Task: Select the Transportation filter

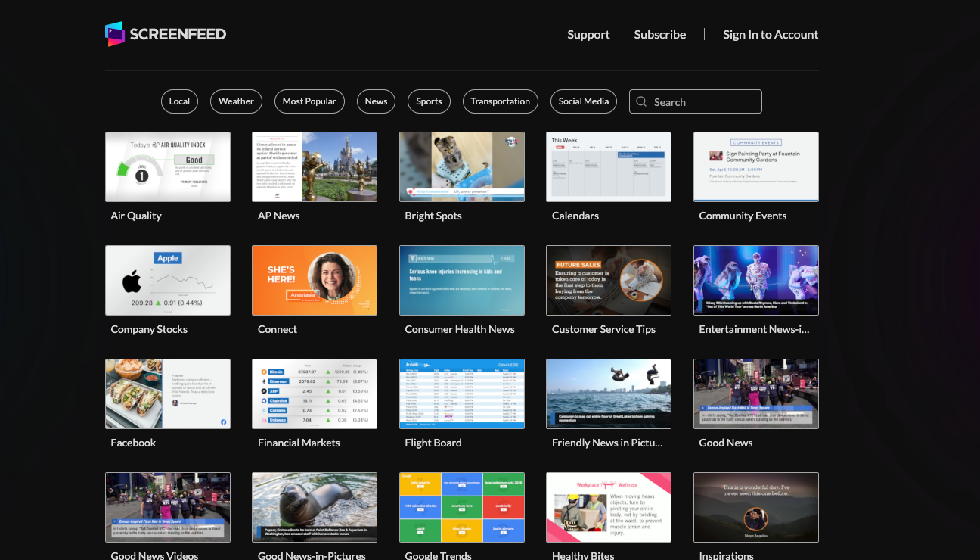Action: click(x=500, y=101)
